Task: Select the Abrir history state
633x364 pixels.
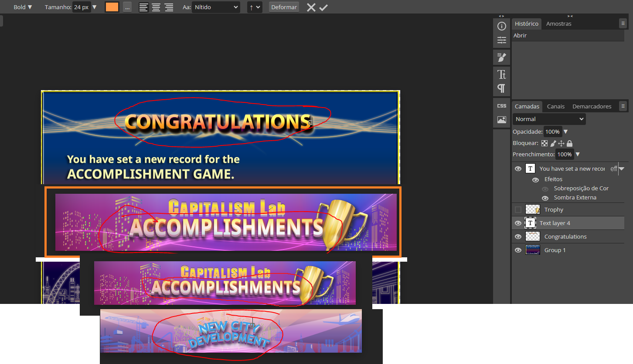Action: point(568,36)
